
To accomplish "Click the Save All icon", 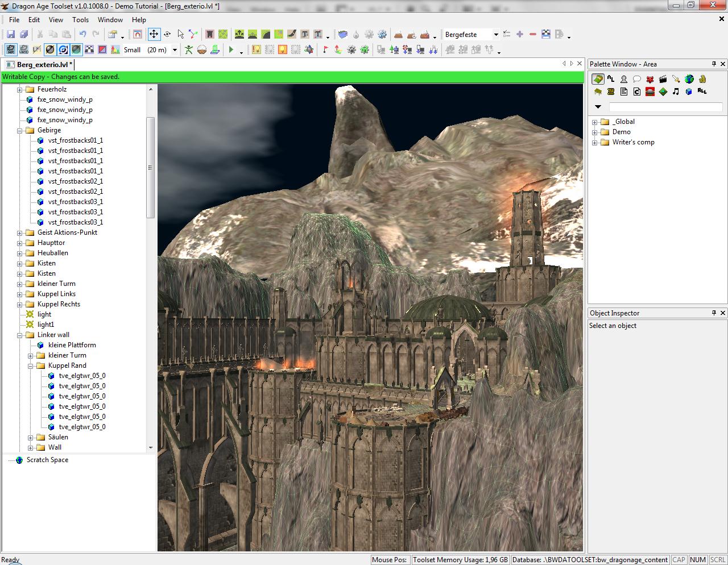I will tap(24, 35).
